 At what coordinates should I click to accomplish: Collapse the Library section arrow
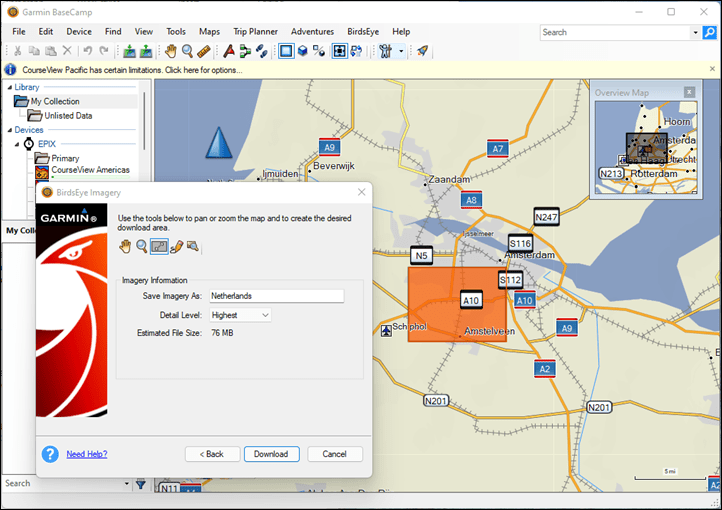coord(10,87)
